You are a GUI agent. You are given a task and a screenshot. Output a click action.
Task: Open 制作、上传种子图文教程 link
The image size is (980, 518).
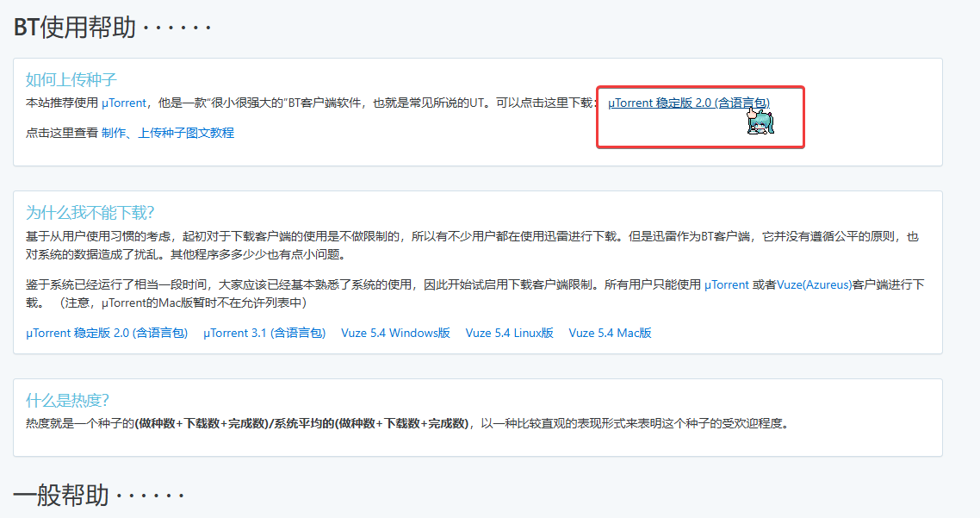click(168, 133)
